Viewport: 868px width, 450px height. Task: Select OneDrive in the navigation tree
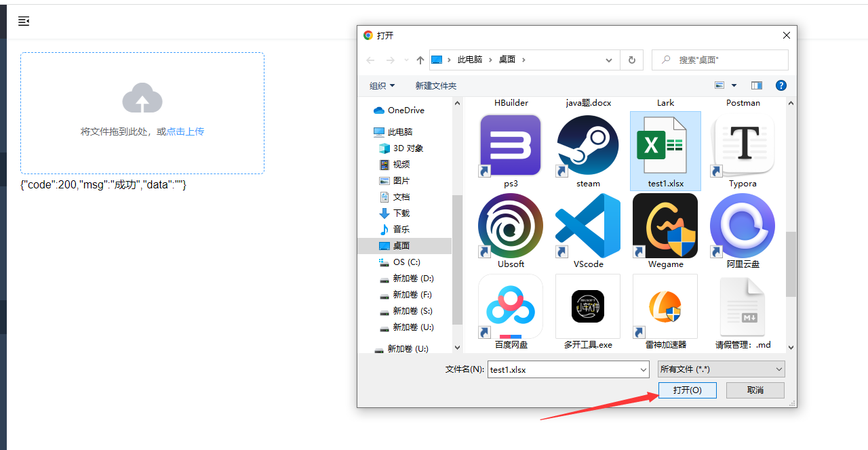click(399, 110)
